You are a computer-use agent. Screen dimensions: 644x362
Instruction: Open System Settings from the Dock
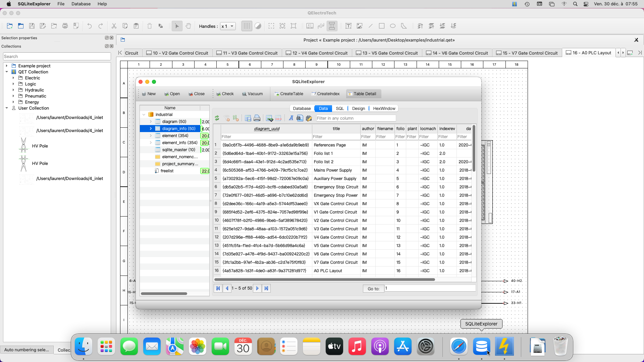426,347
